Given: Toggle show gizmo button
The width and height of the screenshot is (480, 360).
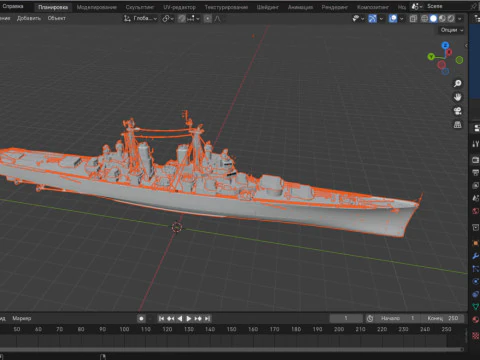Looking at the screenshot, I should pos(372,19).
